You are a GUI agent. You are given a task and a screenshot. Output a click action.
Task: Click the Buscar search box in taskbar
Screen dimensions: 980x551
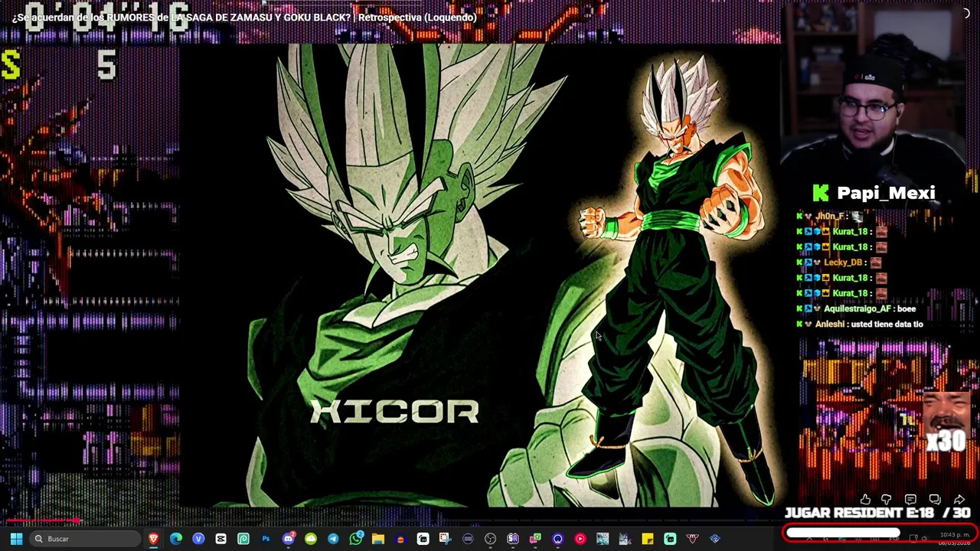(x=85, y=539)
